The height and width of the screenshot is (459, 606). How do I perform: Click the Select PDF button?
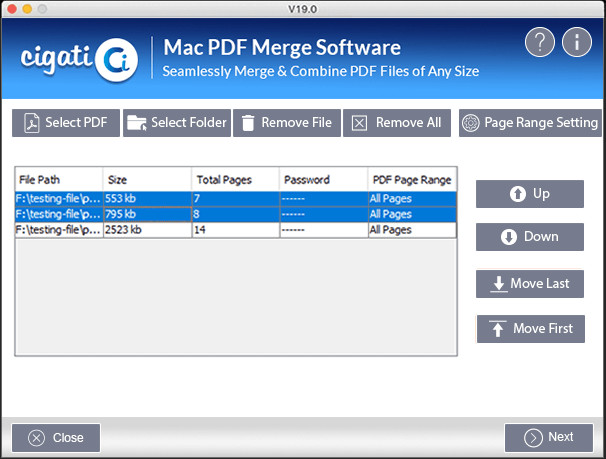pyautogui.click(x=66, y=123)
